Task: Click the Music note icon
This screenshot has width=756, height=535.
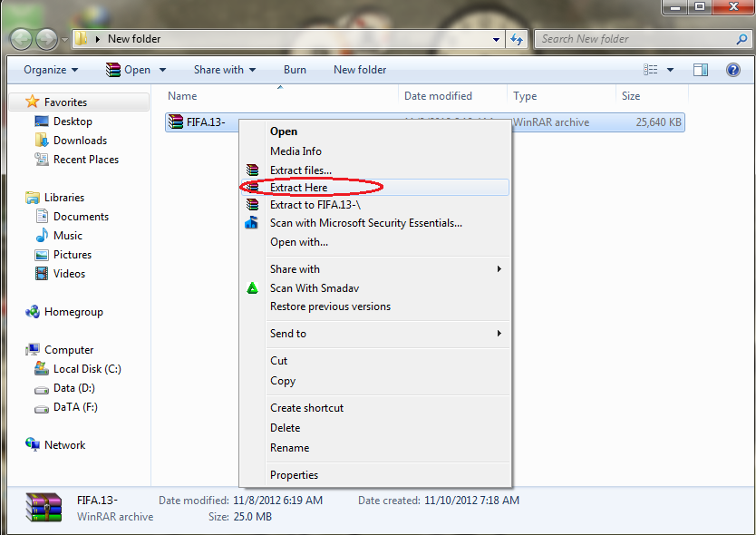Action: [42, 235]
